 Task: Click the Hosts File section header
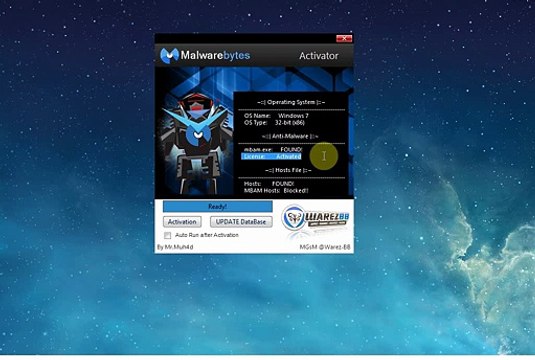tap(288, 170)
